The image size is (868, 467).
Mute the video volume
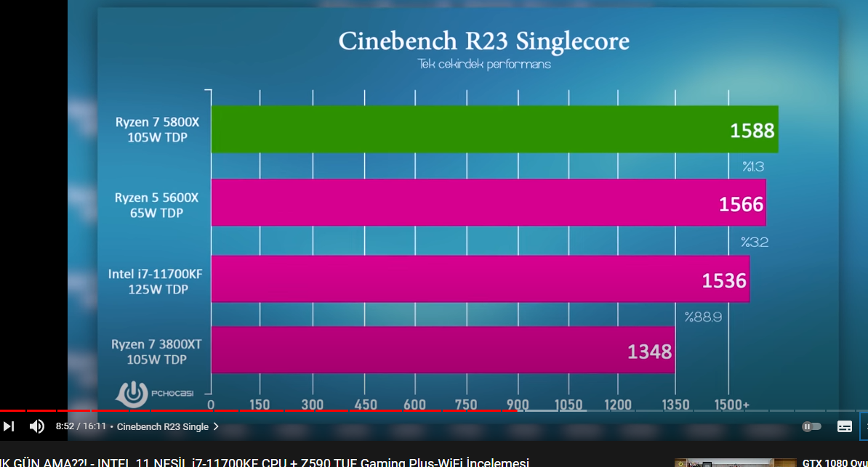[x=36, y=426]
